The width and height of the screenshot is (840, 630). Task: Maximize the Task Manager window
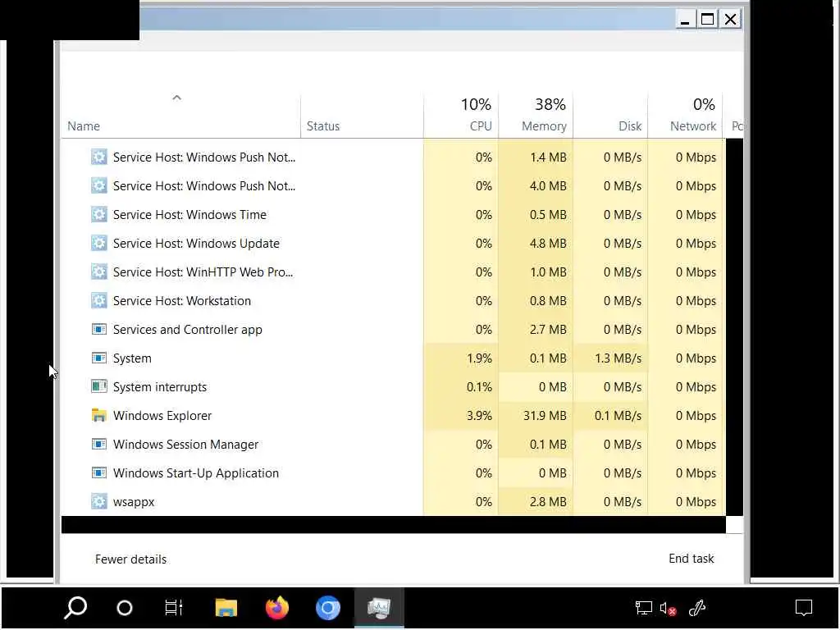point(707,20)
